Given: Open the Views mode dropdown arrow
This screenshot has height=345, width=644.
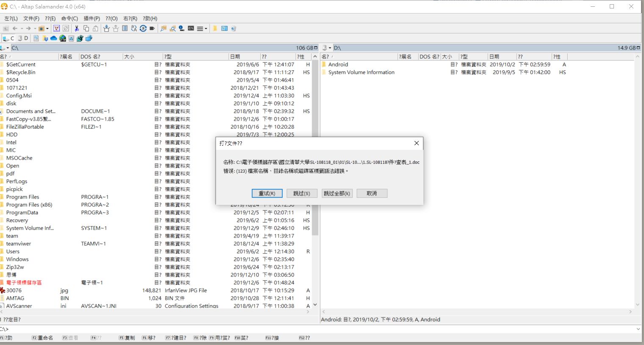Looking at the screenshot, I should pos(206,28).
